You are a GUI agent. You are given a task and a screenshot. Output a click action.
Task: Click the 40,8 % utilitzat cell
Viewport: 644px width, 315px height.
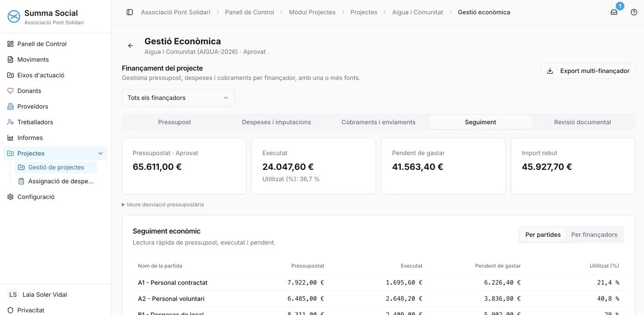[x=608, y=298]
